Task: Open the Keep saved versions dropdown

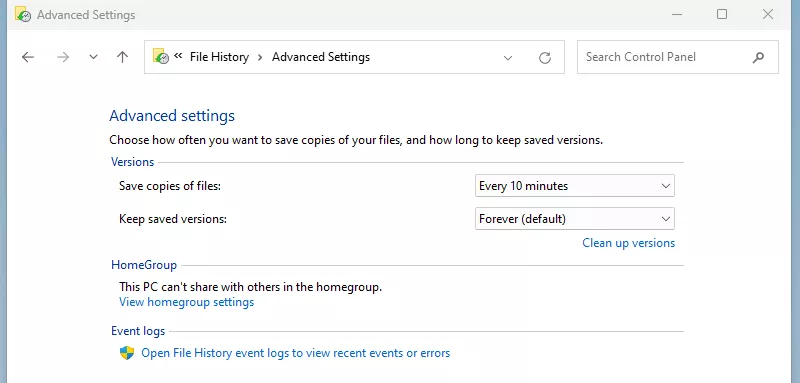Action: (574, 219)
